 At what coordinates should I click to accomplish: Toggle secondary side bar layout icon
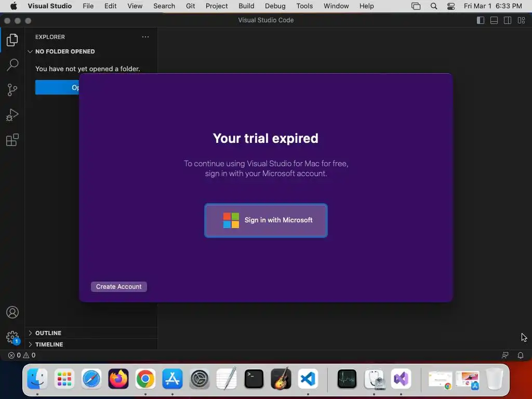(508, 20)
